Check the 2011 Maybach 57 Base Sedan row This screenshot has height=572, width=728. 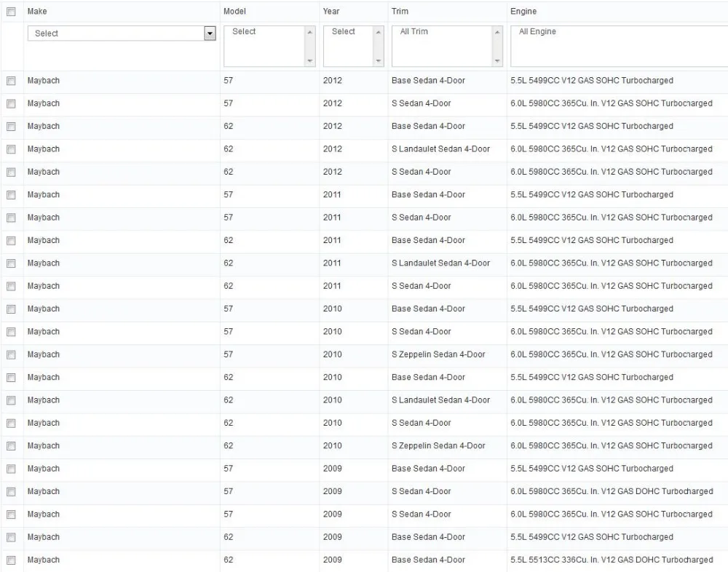(x=11, y=195)
